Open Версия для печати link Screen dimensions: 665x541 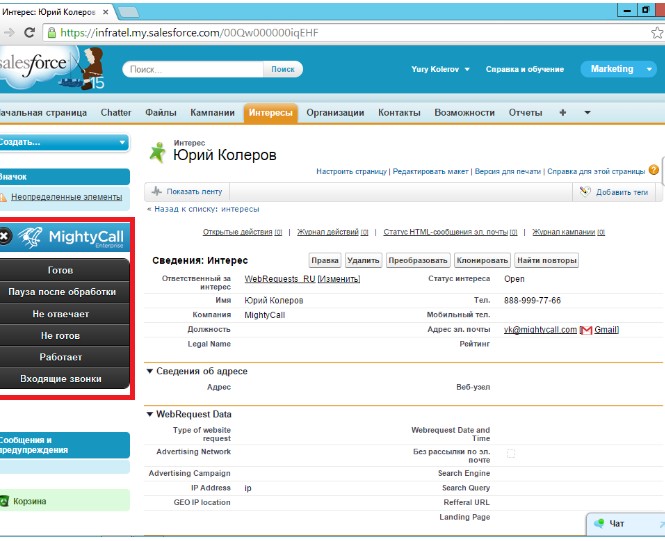coord(508,171)
